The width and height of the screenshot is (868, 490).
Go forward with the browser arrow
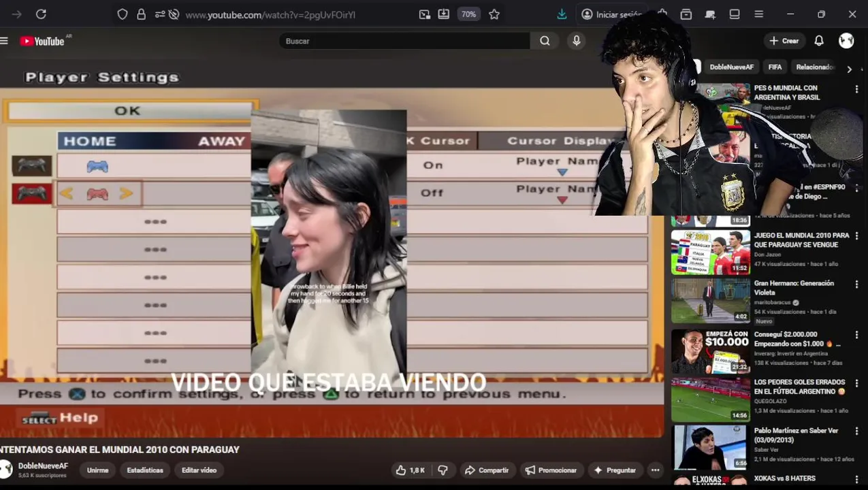(x=17, y=14)
